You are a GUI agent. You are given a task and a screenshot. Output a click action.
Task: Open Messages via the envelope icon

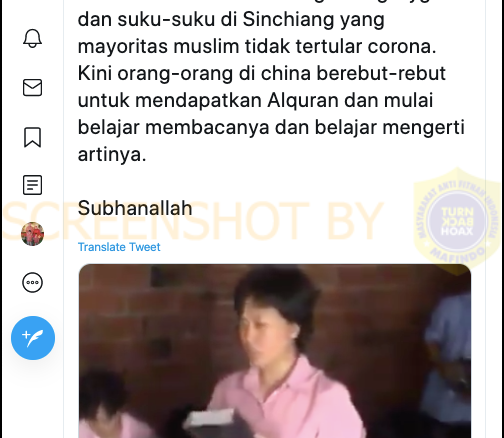pyautogui.click(x=32, y=87)
